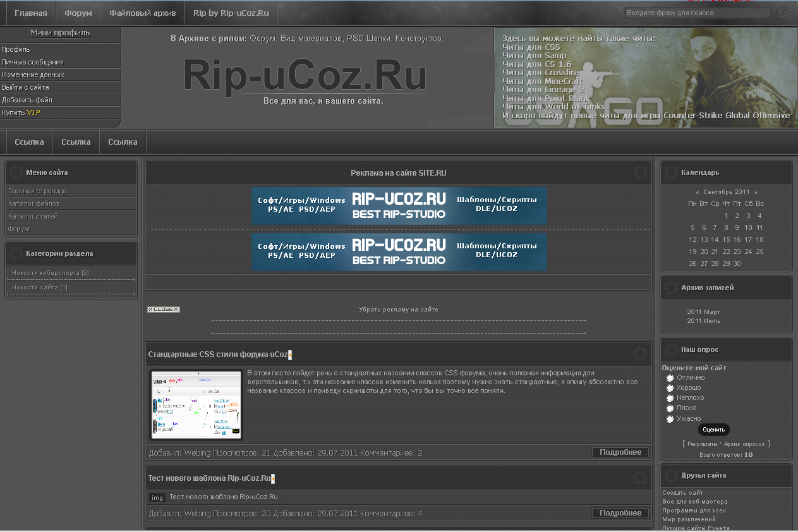Screen dimensions: 798x532
Task: Click the orange arrow icon beside 'Стандартные CSS стили форума uCoz'
Action: (x=290, y=355)
